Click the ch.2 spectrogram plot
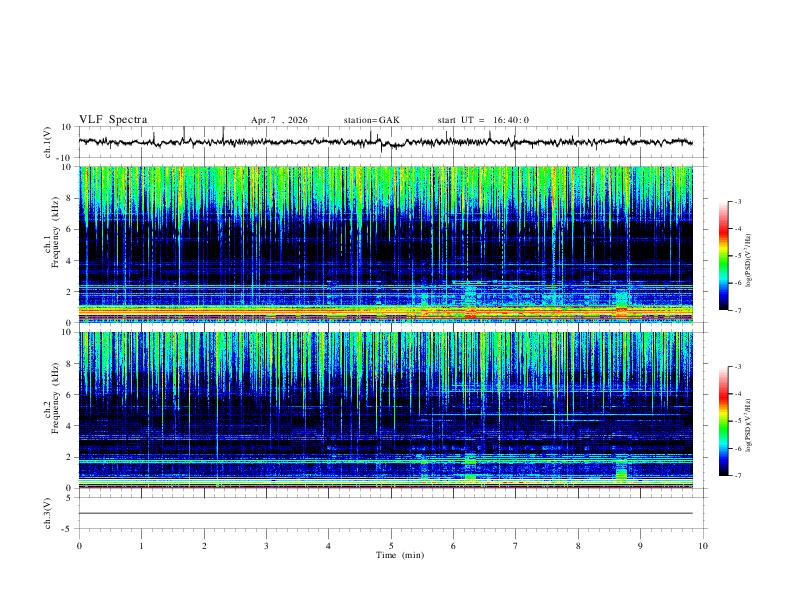Screen dimensions: 792x612 [386, 410]
